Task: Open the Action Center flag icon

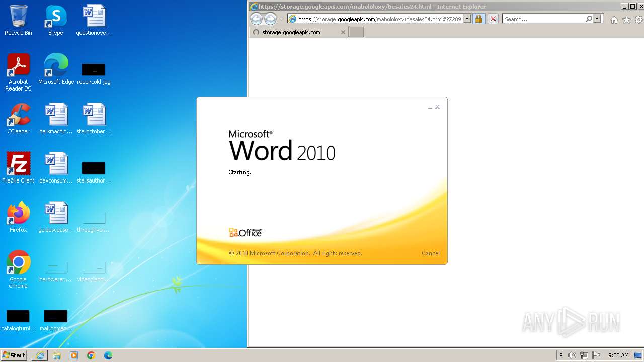Action: click(x=596, y=355)
